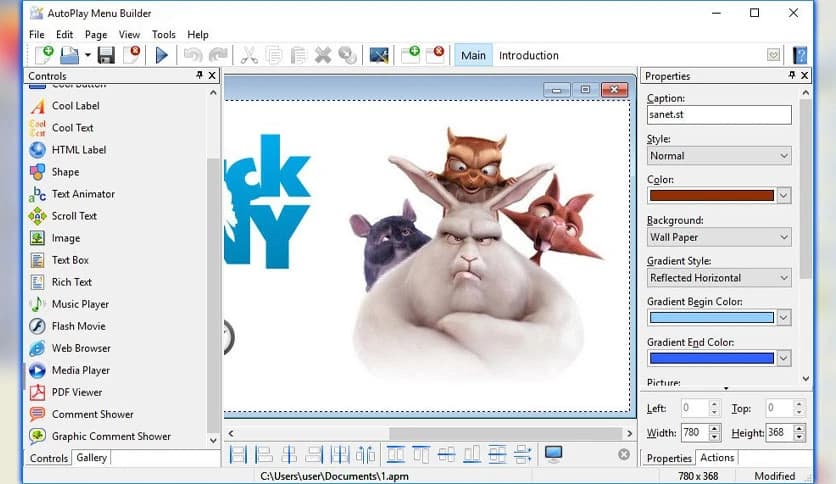Click the monitor with tools options icon
Viewport: 836px width, 484px height.
point(379,55)
